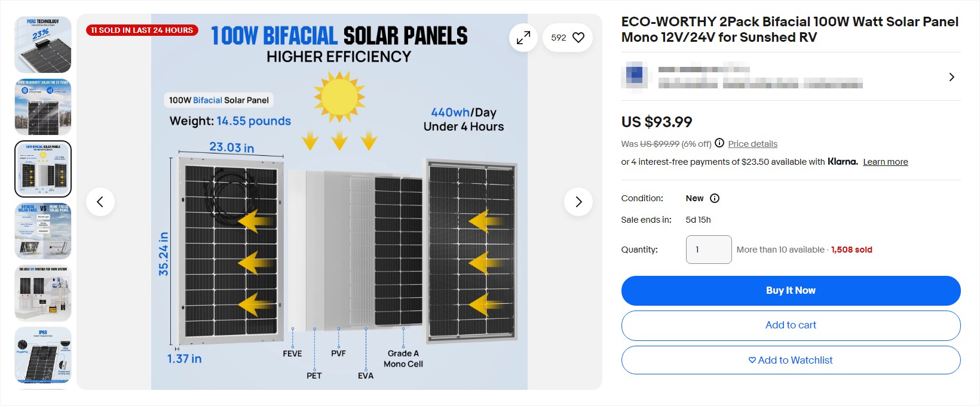This screenshot has height=406, width=980.
Task: Open the Klarna Learn more link
Action: click(886, 161)
